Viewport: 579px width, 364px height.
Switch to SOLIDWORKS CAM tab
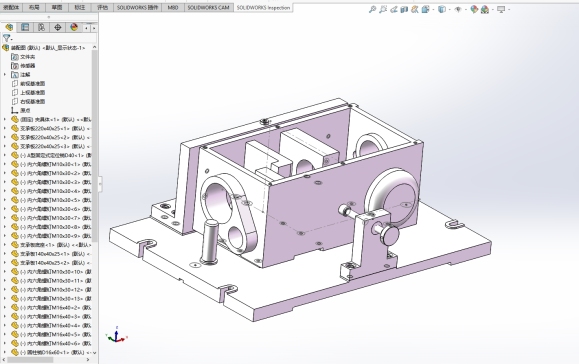(209, 7)
